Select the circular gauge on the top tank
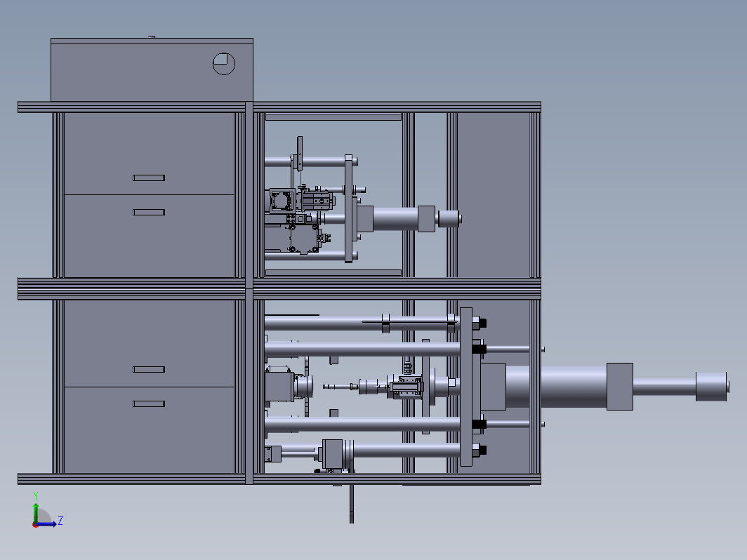The width and height of the screenshot is (747, 560). [224, 64]
